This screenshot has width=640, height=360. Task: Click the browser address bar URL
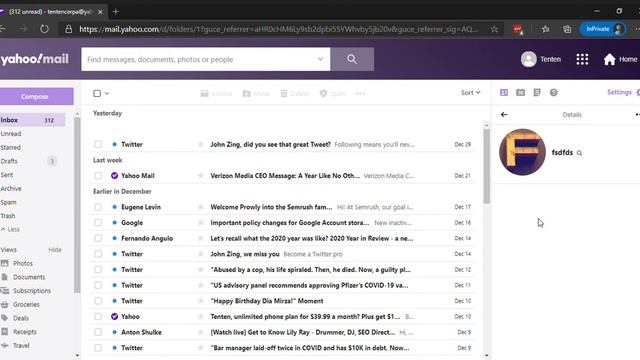coord(279,29)
